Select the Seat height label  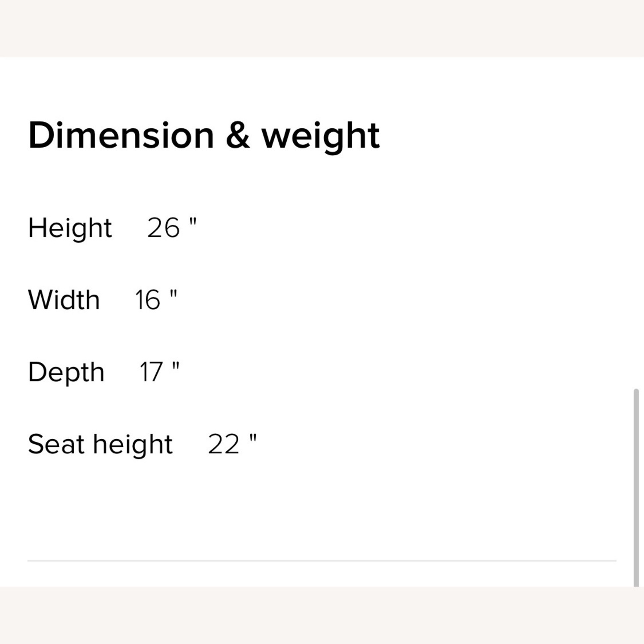coord(100,444)
